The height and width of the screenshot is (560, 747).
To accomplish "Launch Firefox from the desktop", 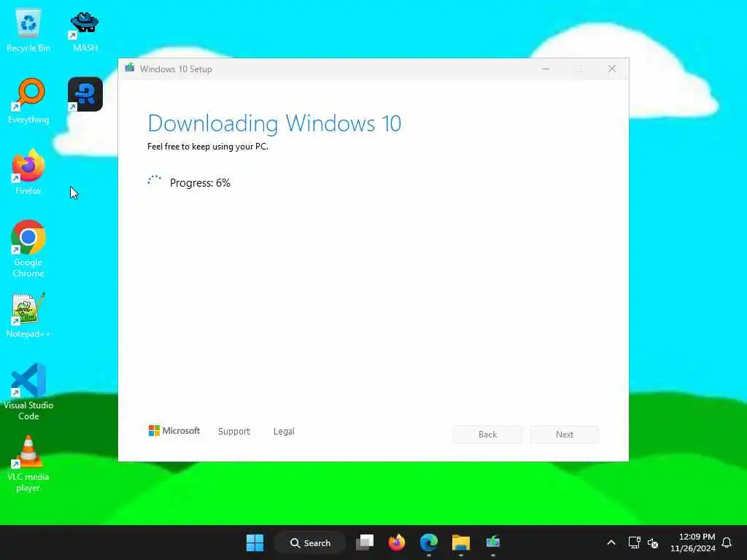I will click(28, 172).
